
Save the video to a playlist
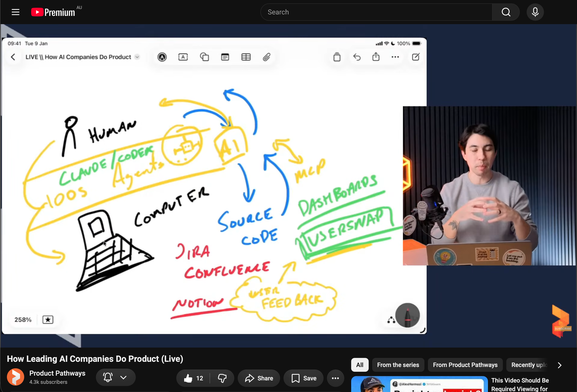304,378
